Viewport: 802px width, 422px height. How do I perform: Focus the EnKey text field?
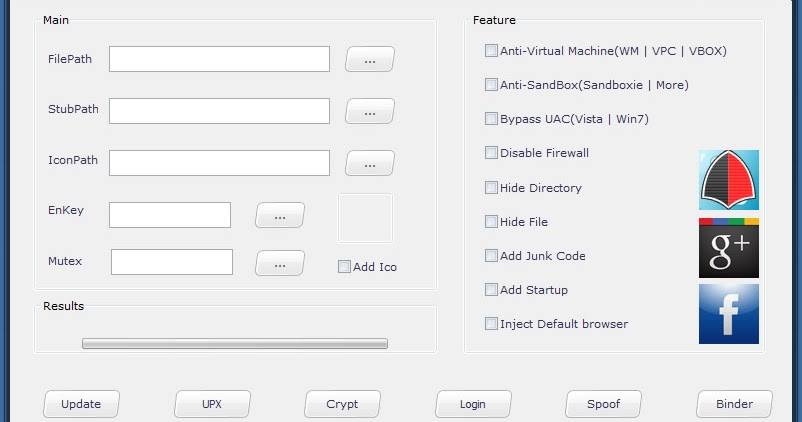click(x=170, y=215)
